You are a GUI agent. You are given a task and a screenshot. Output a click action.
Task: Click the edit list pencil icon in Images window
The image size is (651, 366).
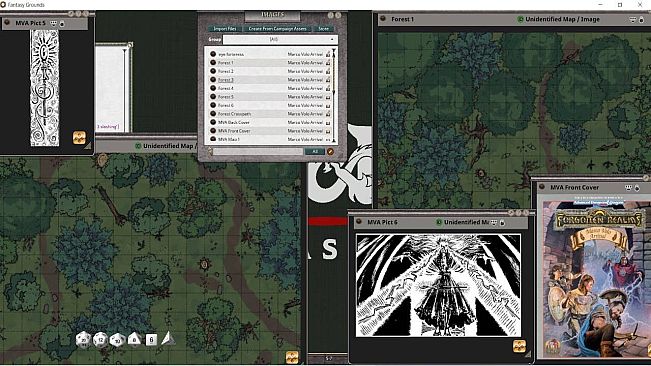pos(330,151)
